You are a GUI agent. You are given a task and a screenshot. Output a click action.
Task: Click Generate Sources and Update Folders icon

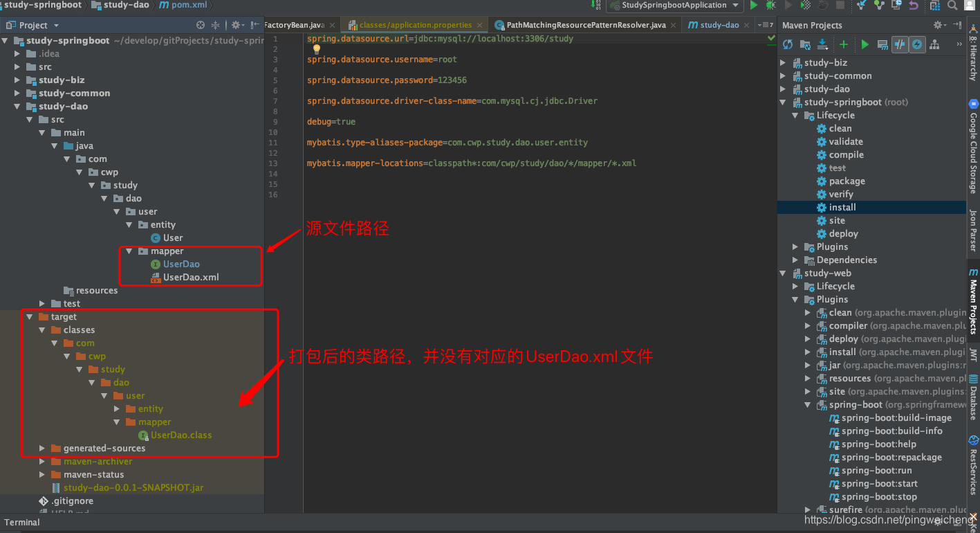pos(805,44)
